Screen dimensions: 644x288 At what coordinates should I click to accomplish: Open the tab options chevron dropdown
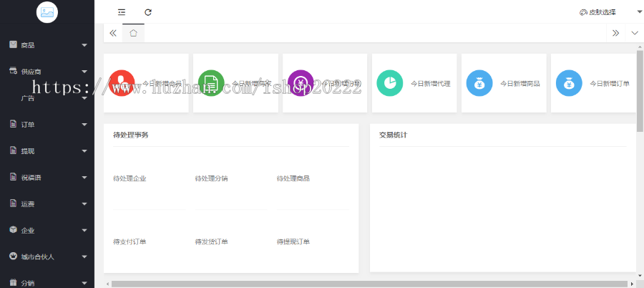[x=635, y=34]
